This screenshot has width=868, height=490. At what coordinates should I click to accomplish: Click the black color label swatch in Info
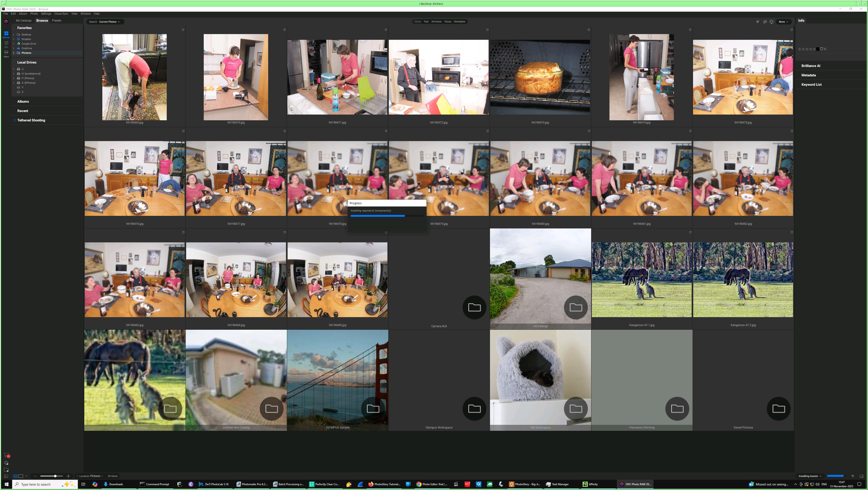818,49
